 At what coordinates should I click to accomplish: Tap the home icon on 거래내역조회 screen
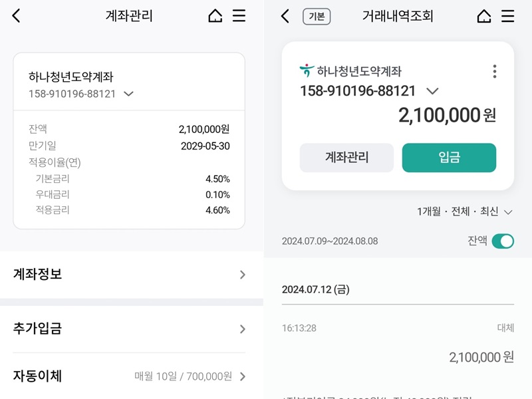[x=484, y=16]
